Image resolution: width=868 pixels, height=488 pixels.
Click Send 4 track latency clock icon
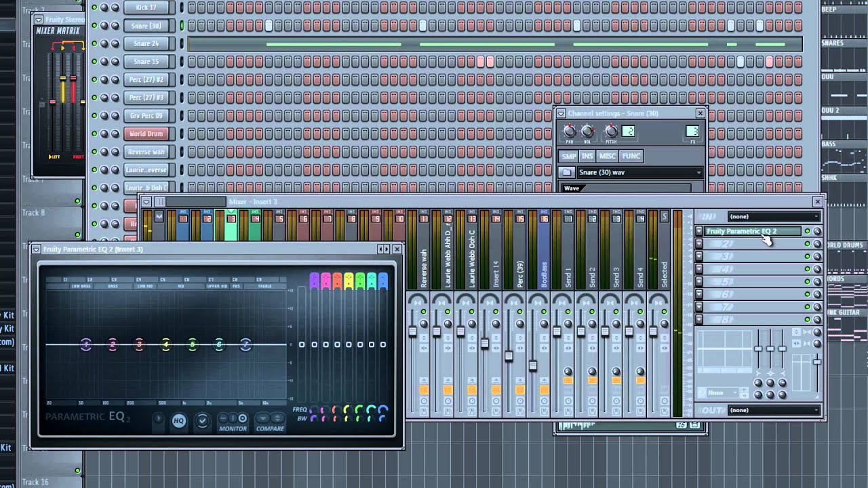(x=640, y=401)
